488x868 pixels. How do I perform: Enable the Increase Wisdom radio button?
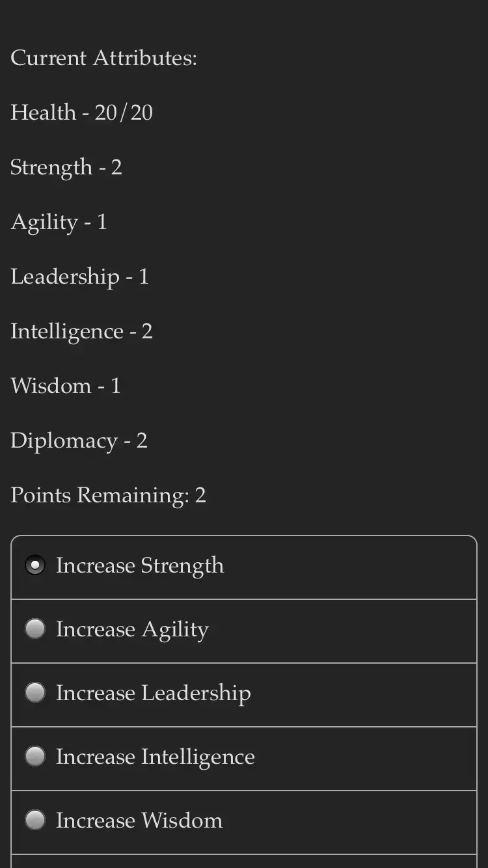pos(35,821)
